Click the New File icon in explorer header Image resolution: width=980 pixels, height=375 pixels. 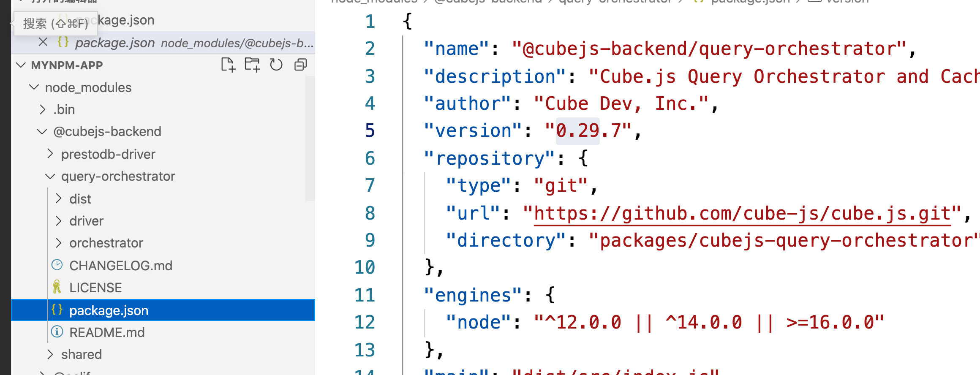228,65
